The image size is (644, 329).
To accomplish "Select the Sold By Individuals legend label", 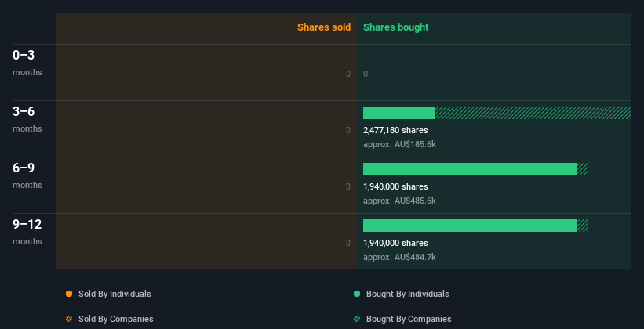I will point(115,294).
